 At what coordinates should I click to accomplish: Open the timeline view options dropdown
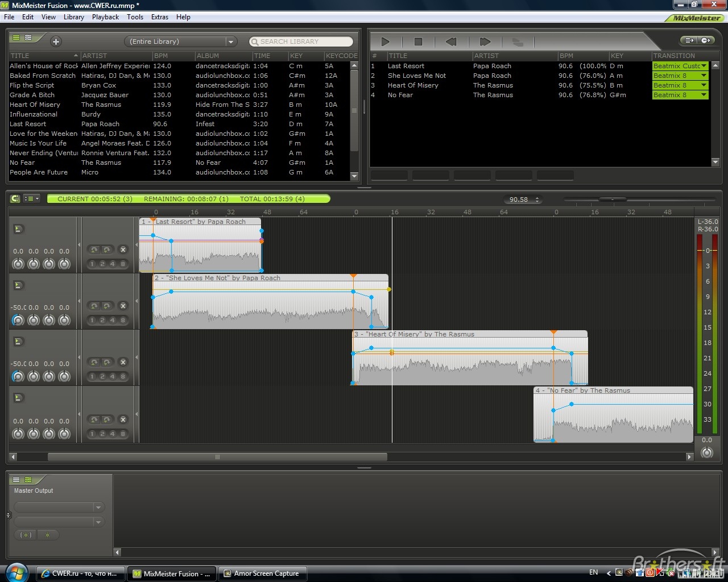(32, 199)
